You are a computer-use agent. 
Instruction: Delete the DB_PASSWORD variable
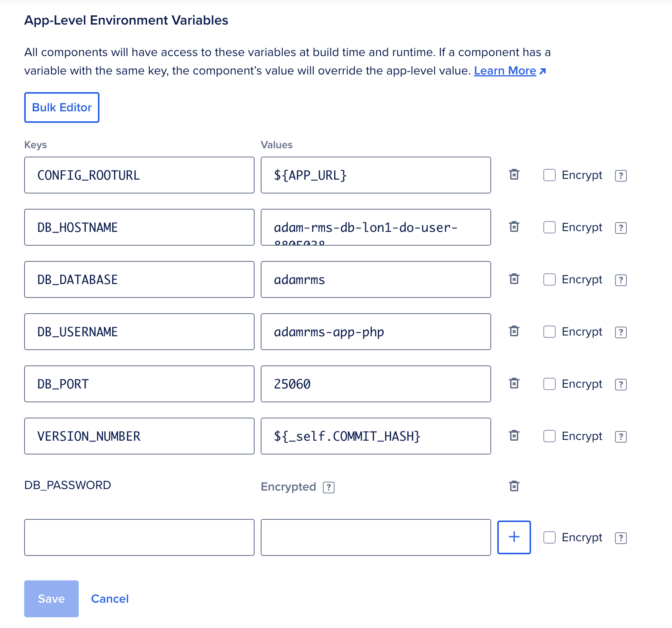[x=514, y=486]
